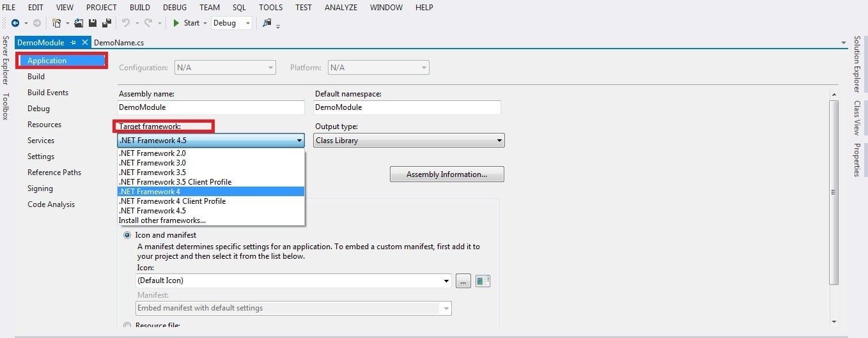868x338 pixels.
Task: Select Icon and manifest radio button
Action: pos(127,235)
